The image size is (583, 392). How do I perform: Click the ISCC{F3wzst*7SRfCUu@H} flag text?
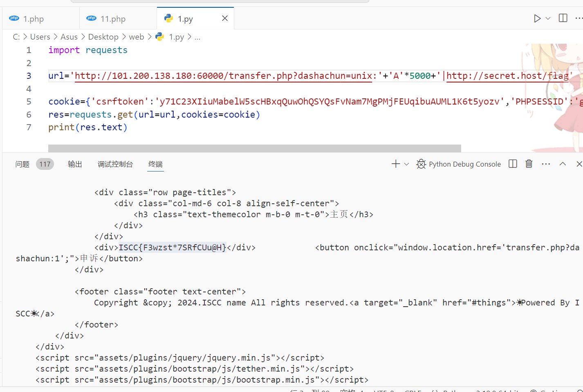173,247
